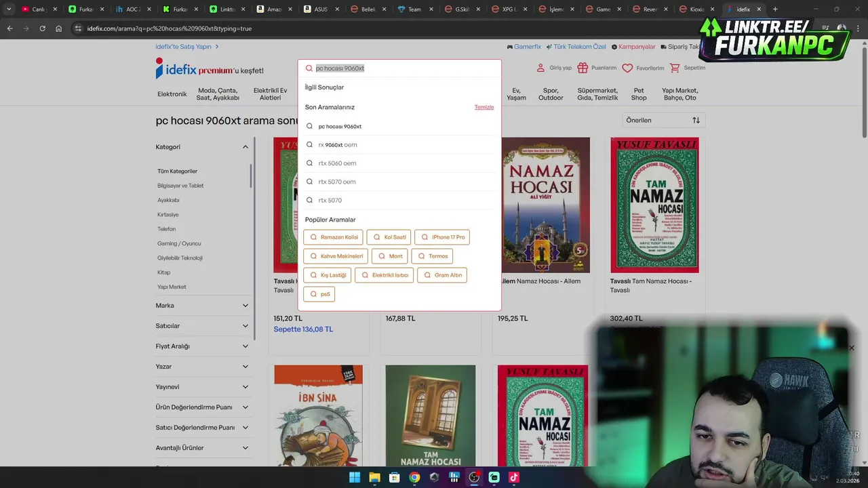Open the Elektrikli Ev Aletleri menu
This screenshot has height=488, width=868.
270,94
